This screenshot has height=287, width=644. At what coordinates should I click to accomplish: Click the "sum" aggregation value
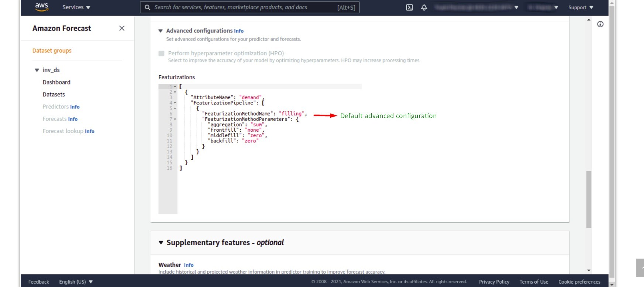coord(258,125)
